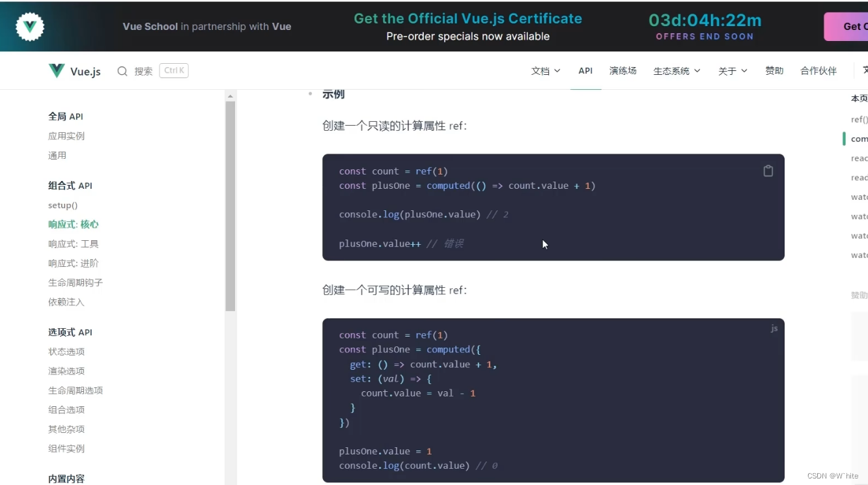
Task: Click the Ctrl K shortcut badge
Action: 174,70
